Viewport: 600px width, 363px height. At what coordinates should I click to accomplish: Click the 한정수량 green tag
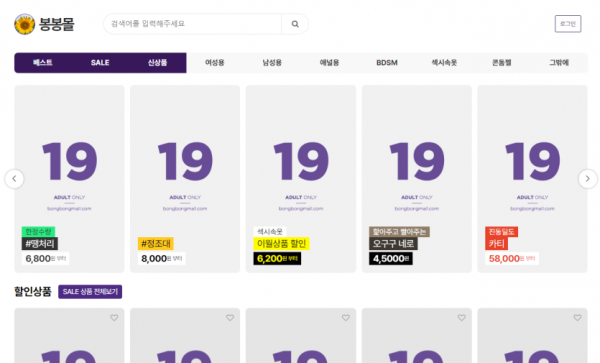coord(38,231)
